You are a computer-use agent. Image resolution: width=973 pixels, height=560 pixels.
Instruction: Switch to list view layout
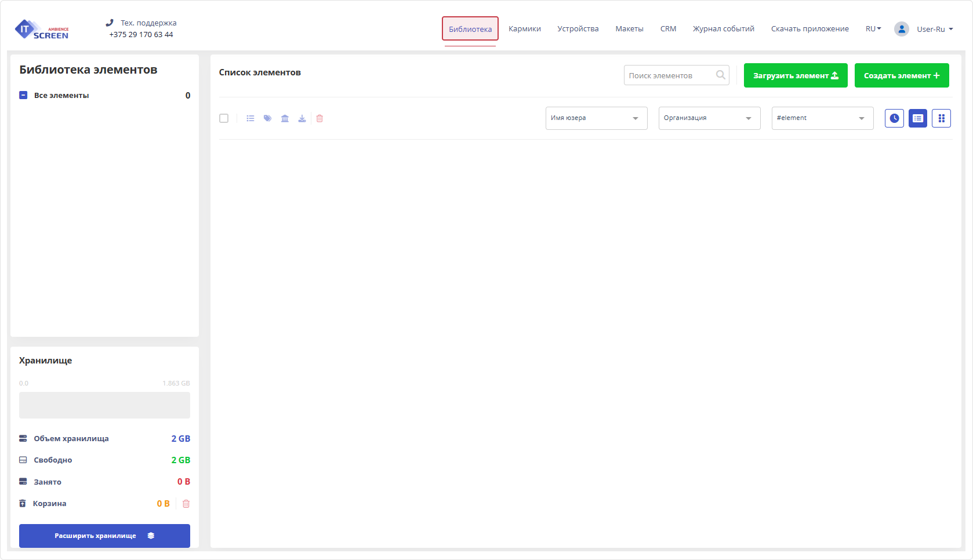pyautogui.click(x=917, y=118)
